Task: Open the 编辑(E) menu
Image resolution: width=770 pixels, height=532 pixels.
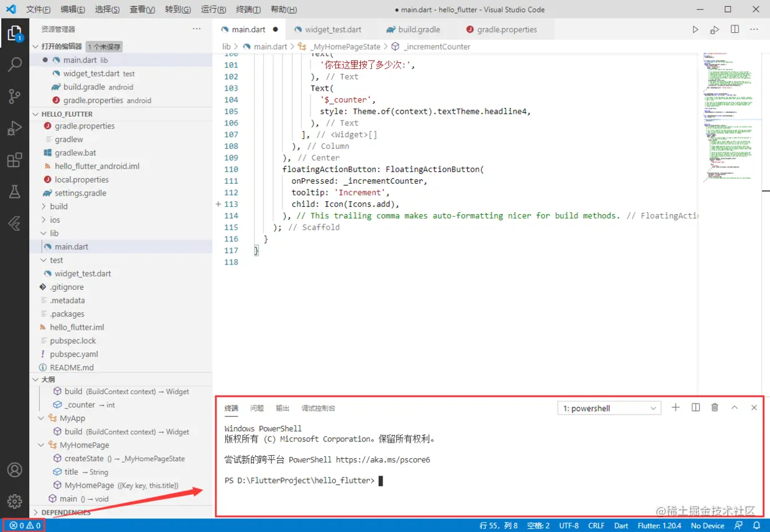Action: [x=73, y=10]
